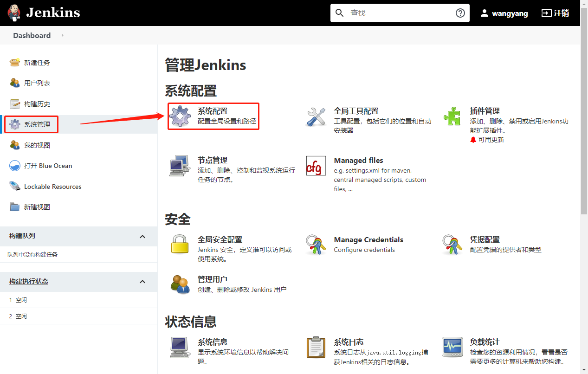Collapse the 构建执行状态 panel chevron
Image resolution: width=588 pixels, height=374 pixels.
[x=142, y=282]
